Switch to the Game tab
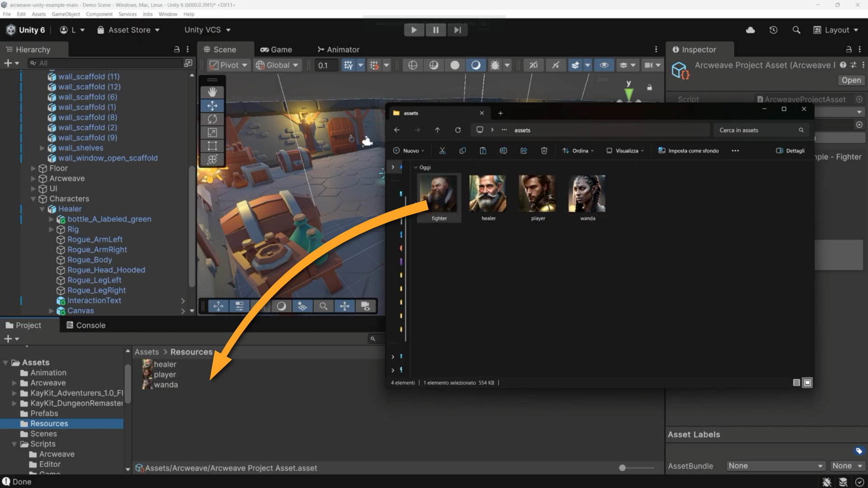This screenshot has width=868, height=488. 276,50
